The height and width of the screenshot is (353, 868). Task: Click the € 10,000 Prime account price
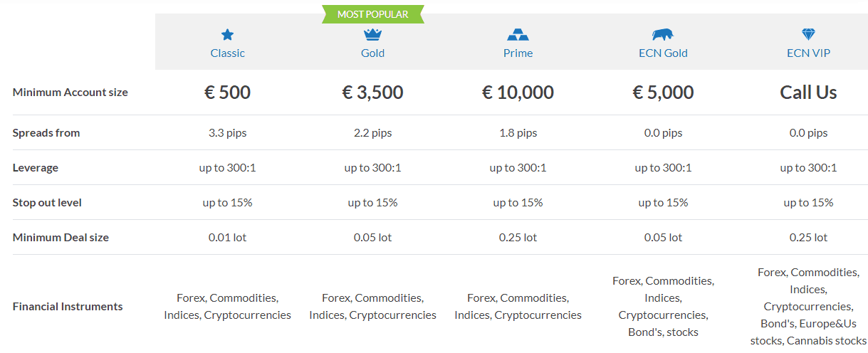pyautogui.click(x=518, y=93)
